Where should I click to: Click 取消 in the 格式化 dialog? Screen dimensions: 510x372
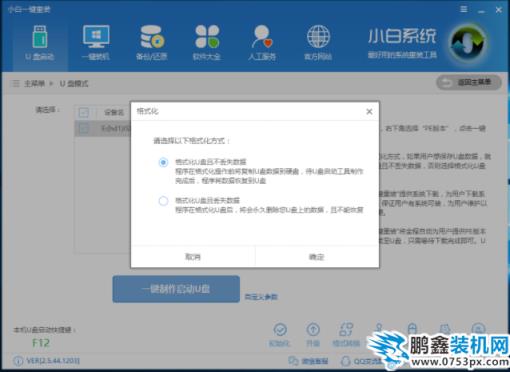click(x=193, y=257)
